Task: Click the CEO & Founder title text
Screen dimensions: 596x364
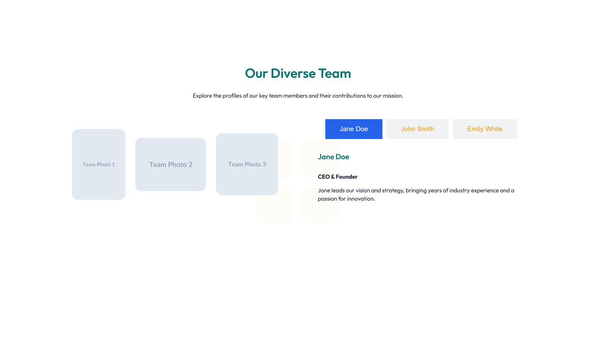Action: pyautogui.click(x=337, y=176)
